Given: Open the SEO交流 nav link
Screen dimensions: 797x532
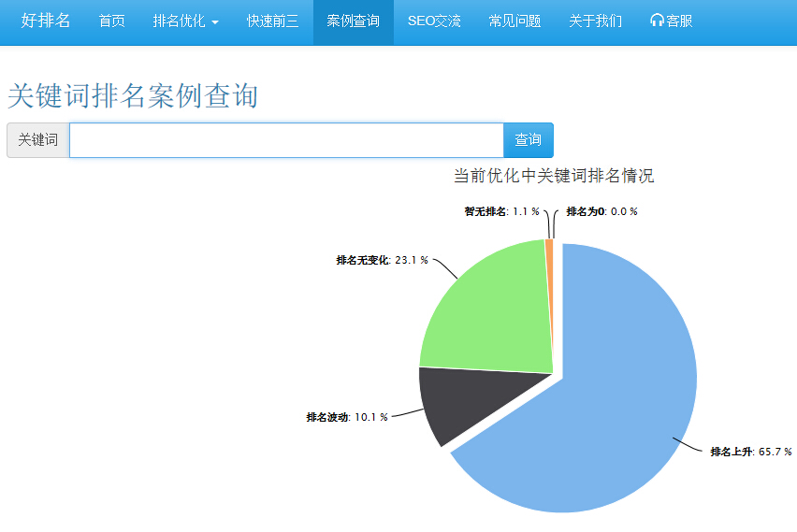Looking at the screenshot, I should (x=434, y=22).
